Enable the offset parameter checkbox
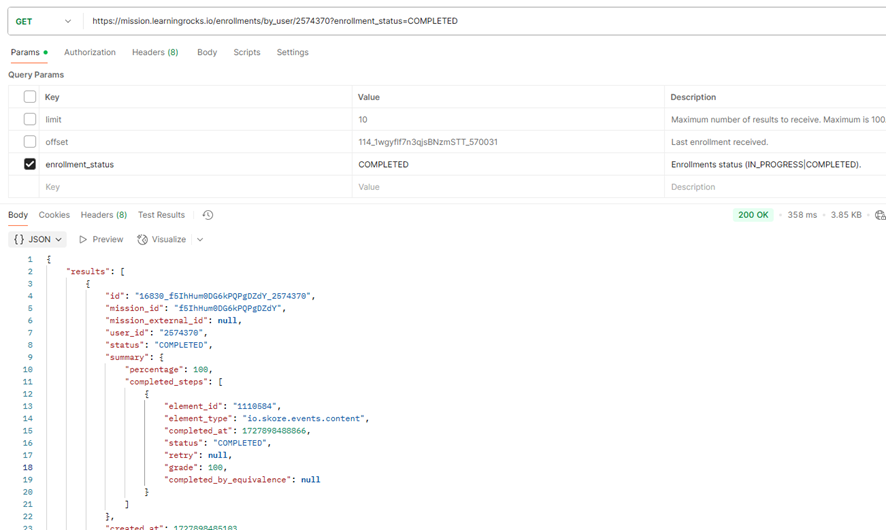 pyautogui.click(x=30, y=142)
